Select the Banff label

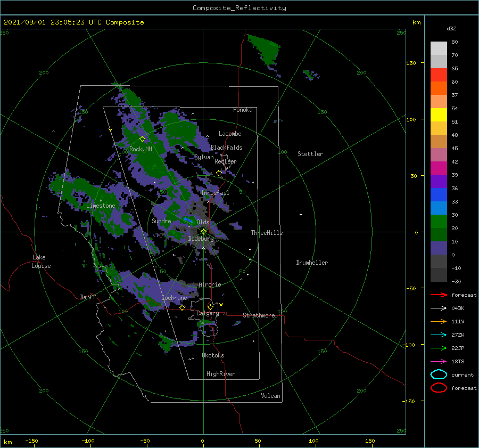pos(88,297)
